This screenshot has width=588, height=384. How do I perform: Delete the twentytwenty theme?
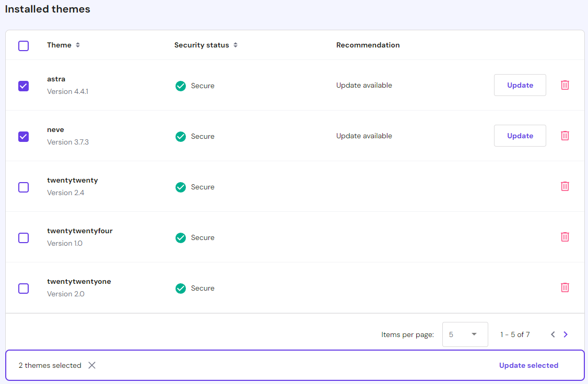pos(565,186)
